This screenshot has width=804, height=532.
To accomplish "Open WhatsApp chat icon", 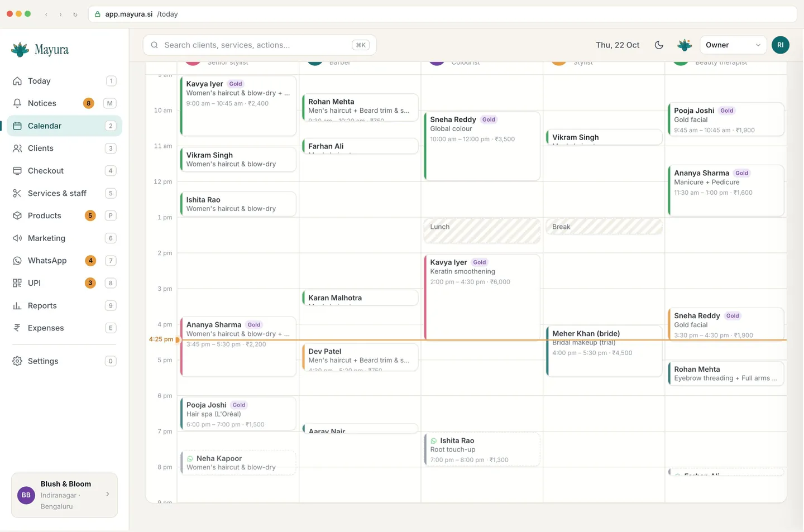I will (x=17, y=261).
